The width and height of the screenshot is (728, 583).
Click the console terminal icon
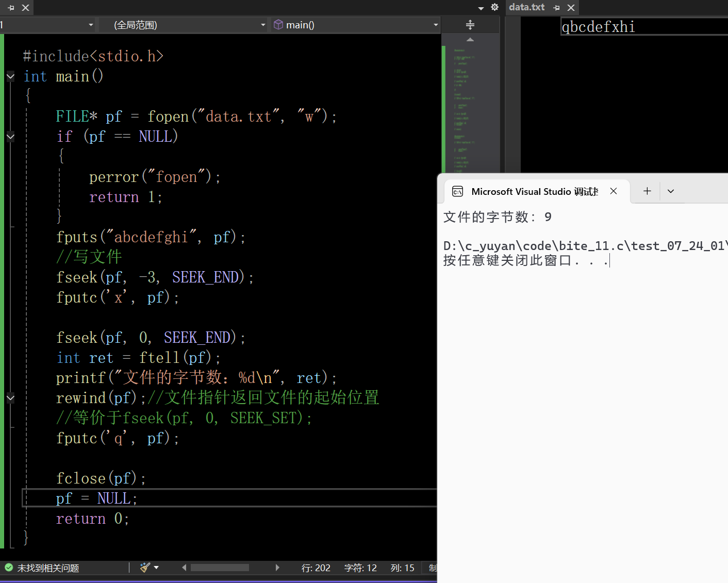(457, 191)
